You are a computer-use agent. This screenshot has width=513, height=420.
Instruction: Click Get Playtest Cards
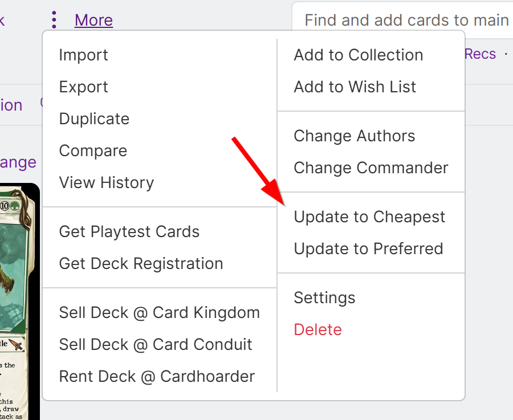point(129,232)
